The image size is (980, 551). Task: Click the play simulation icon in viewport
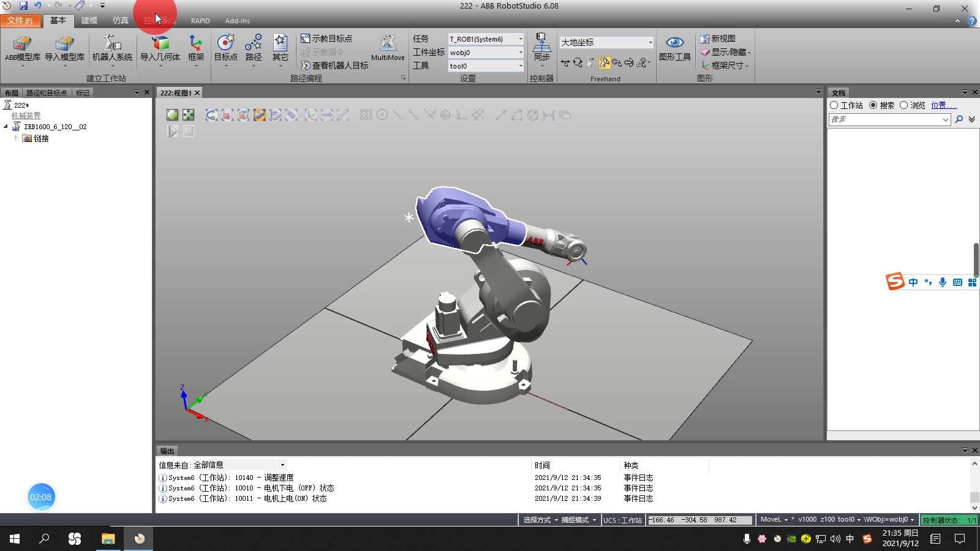click(173, 131)
